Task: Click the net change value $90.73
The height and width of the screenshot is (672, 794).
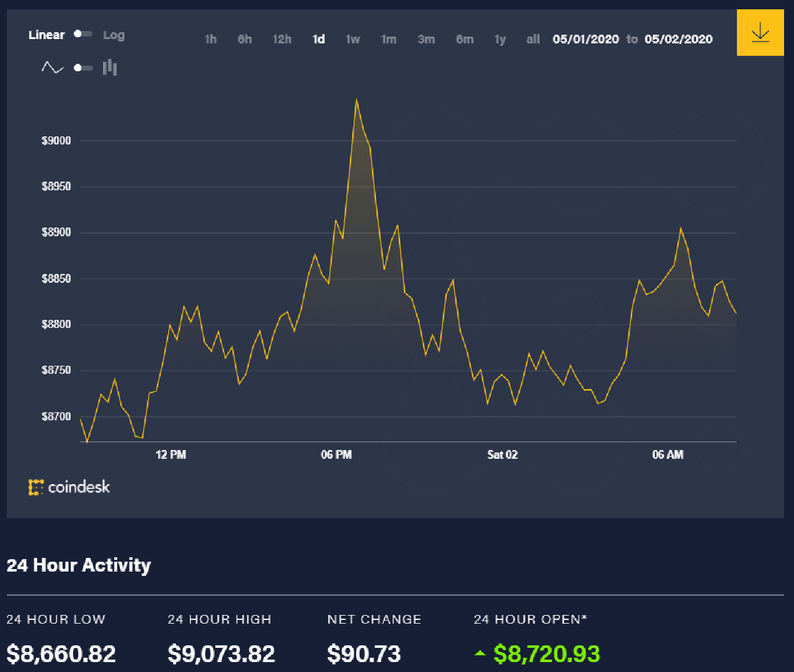Action: point(364,654)
